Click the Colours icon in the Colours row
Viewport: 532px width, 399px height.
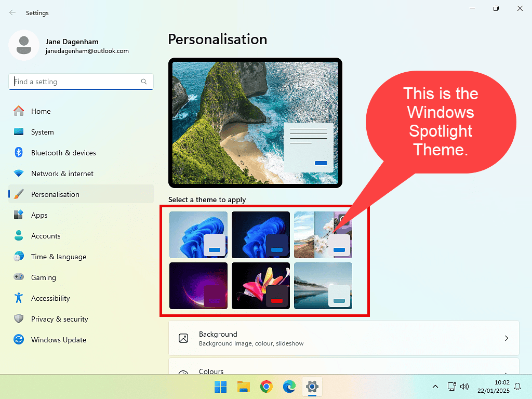183,371
